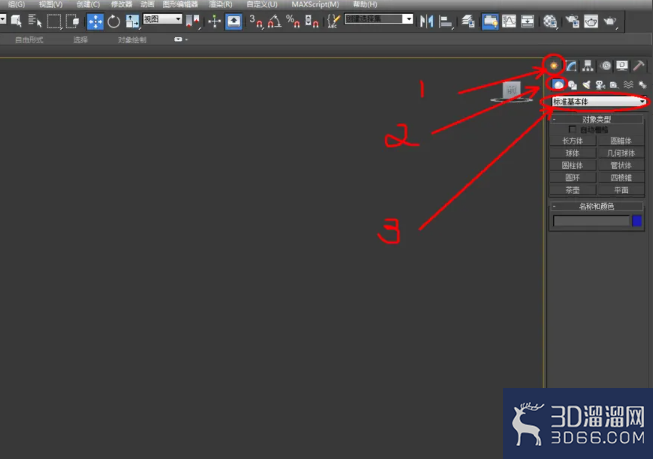The width and height of the screenshot is (653, 459).
Task: Toggle Percent Snap button
Action: (x=293, y=21)
